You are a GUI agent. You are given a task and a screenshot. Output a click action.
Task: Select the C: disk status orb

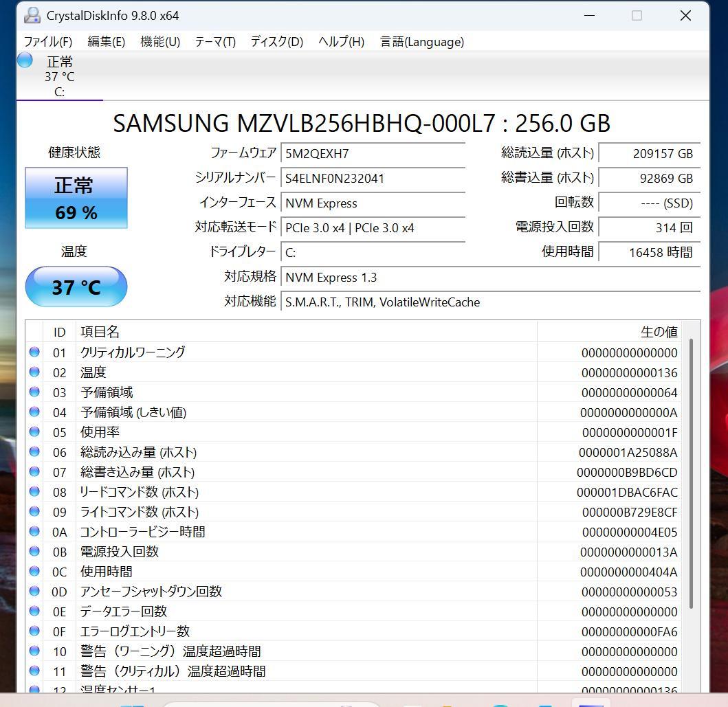click(x=25, y=60)
